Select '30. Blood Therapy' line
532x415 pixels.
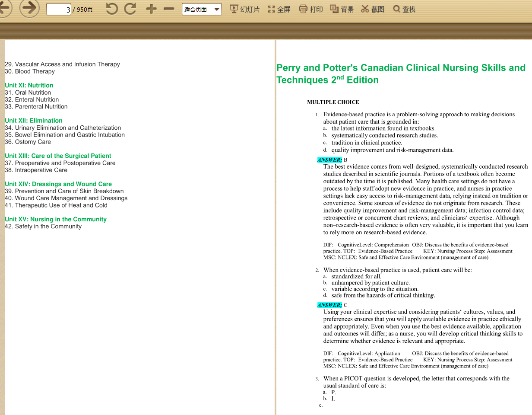point(30,71)
